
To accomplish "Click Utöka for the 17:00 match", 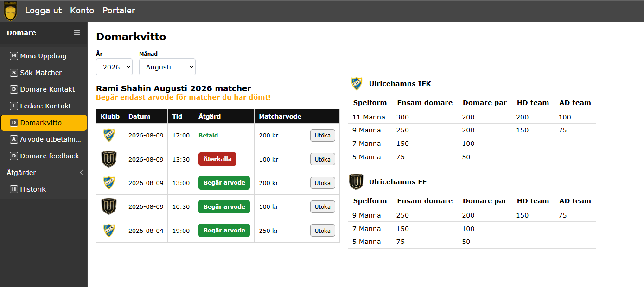I will [x=322, y=135].
